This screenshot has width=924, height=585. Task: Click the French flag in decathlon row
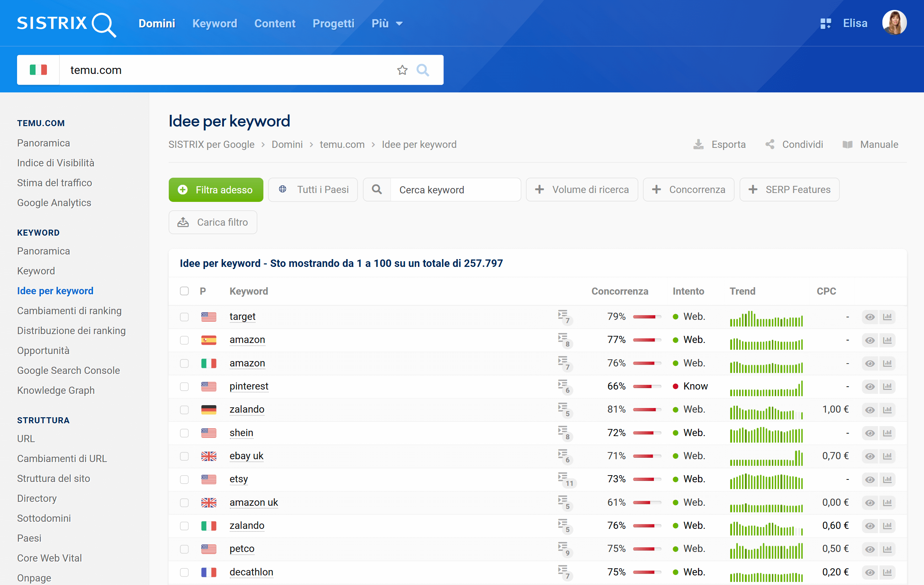(x=209, y=572)
